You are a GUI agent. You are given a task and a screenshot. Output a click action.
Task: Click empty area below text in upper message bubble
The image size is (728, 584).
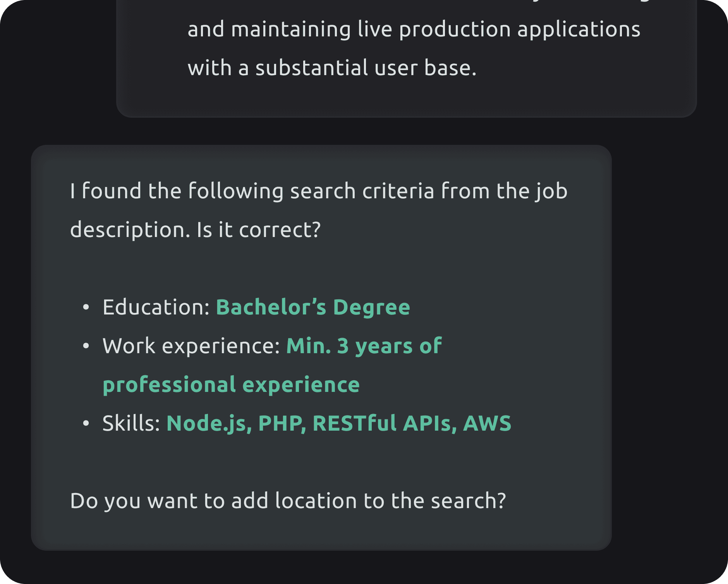click(x=407, y=99)
